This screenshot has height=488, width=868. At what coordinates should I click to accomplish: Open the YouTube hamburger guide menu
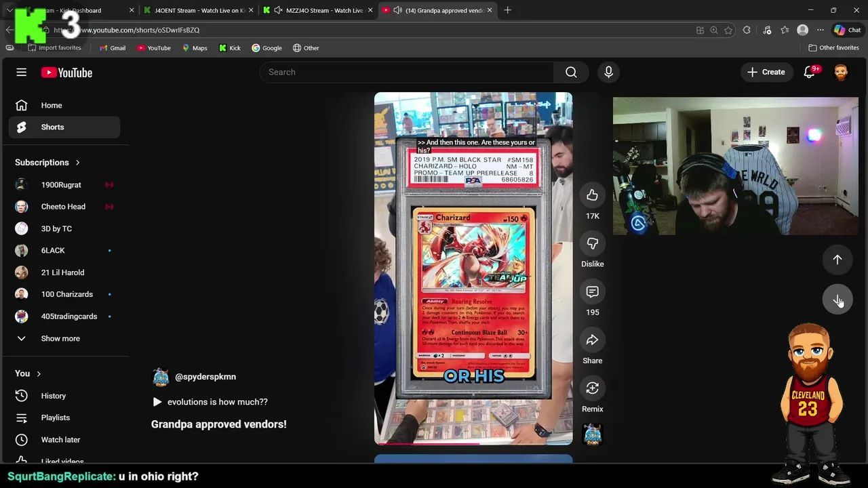21,73
